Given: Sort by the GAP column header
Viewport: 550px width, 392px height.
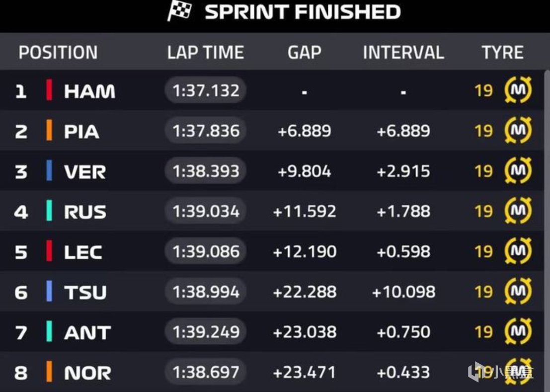Looking at the screenshot, I should 304,53.
